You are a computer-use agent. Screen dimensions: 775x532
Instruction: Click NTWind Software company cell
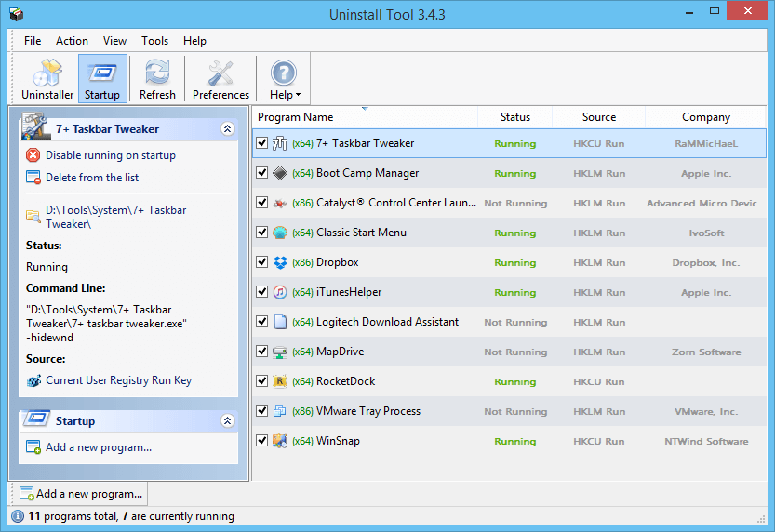[x=706, y=442]
